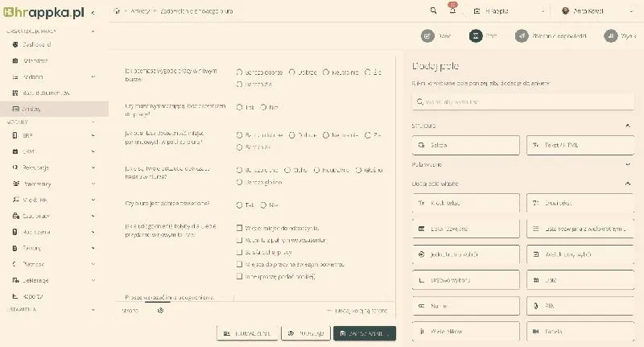Add a Jednokrotny wybór field
The width and height of the screenshot is (644, 347).
pos(466,254)
